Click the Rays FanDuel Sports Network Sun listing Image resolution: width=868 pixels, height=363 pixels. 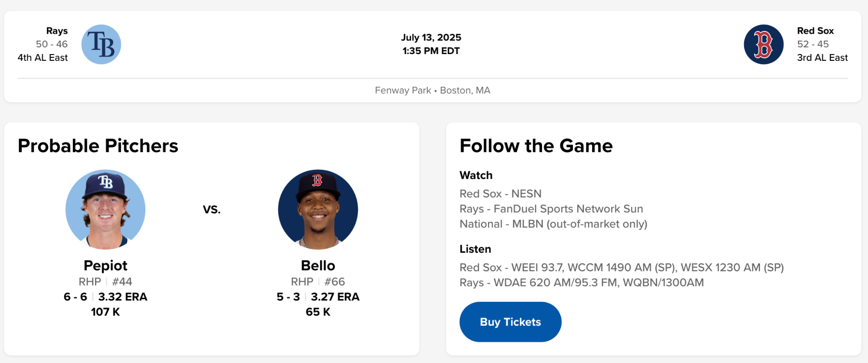click(x=551, y=209)
